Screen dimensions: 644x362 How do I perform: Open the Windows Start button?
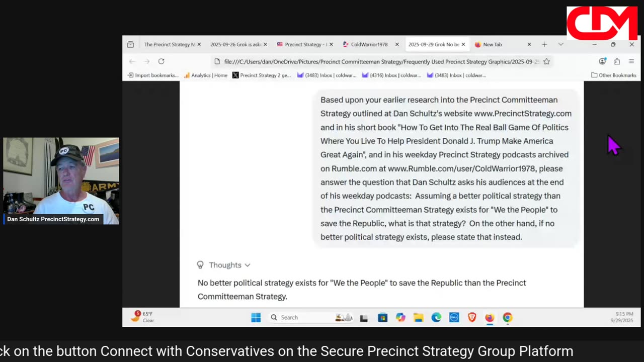point(256,317)
